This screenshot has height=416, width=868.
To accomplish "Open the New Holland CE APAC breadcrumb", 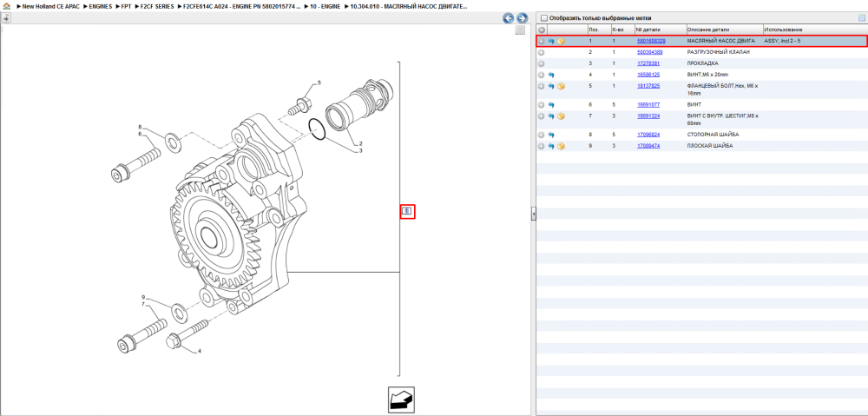I will click(51, 6).
